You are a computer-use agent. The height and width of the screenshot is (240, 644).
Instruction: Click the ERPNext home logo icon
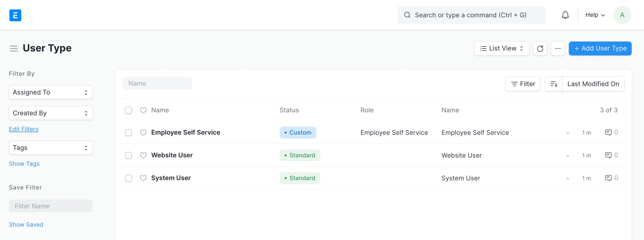click(15, 15)
